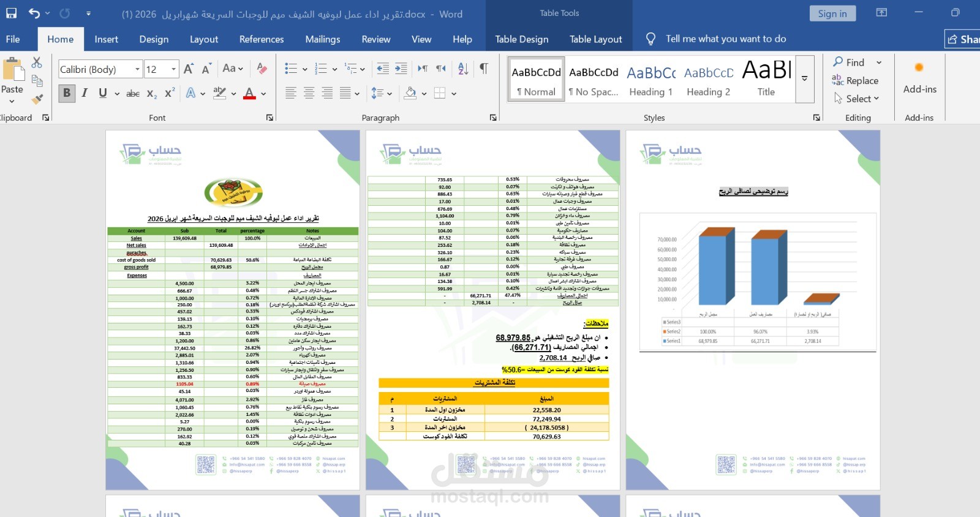Cut the selection with the scissors icon

[x=37, y=62]
